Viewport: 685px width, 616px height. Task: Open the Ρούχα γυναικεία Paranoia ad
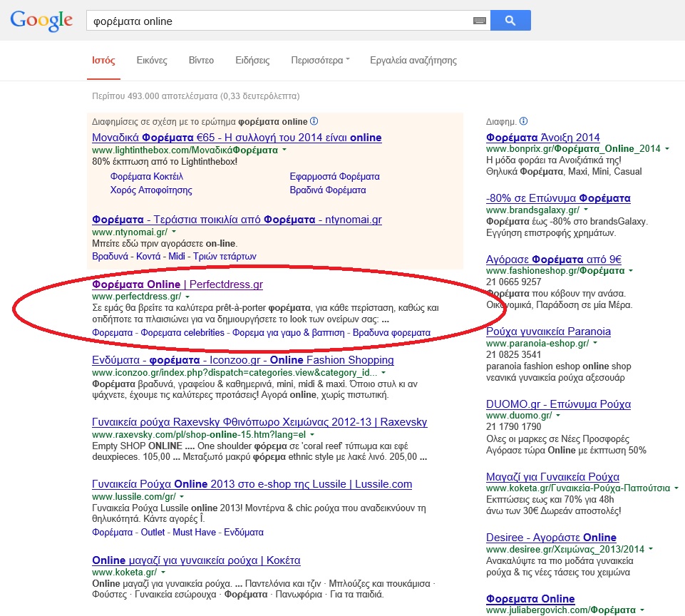(548, 332)
